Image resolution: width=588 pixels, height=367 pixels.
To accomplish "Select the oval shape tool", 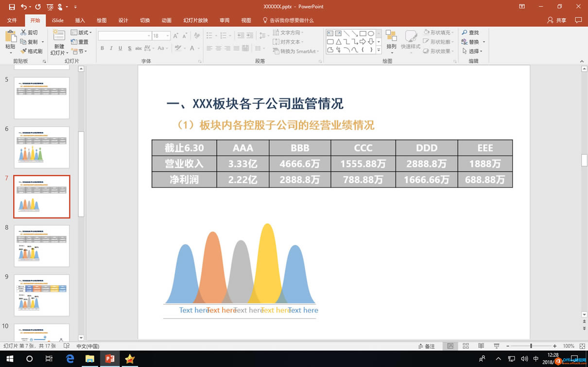I will click(370, 33).
